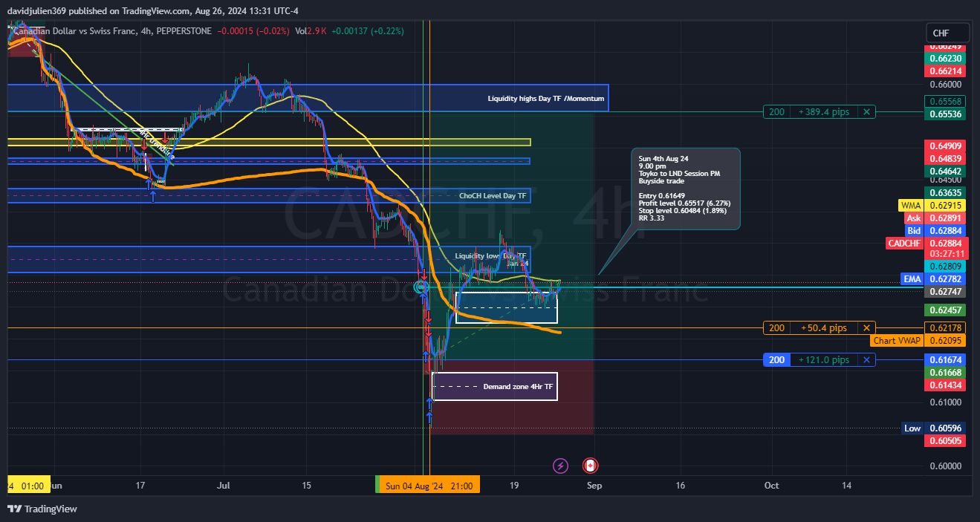Select the Liquidity lows Day TF label
This screenshot has width=980, height=522.
click(490, 256)
